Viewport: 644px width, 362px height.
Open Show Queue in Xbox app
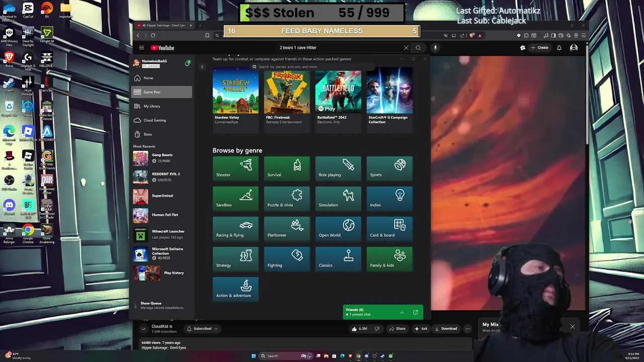(162, 305)
